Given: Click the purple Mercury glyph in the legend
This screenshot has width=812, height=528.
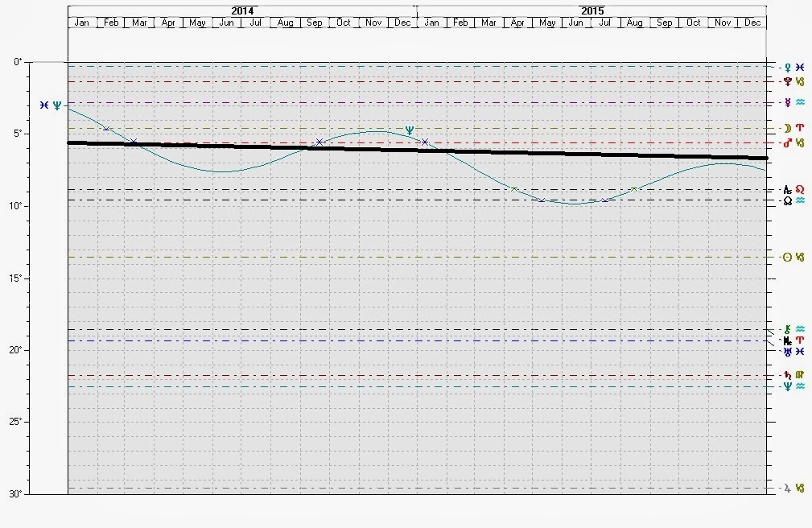Looking at the screenshot, I should point(788,102).
